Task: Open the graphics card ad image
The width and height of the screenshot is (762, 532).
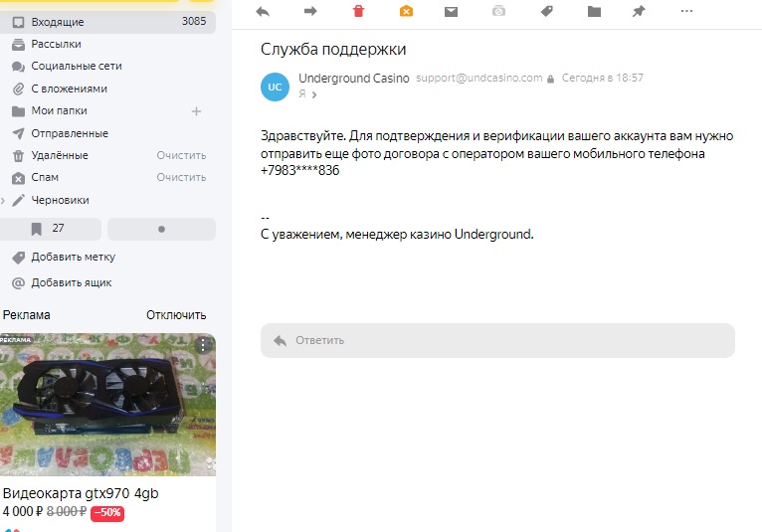Action: 107,405
